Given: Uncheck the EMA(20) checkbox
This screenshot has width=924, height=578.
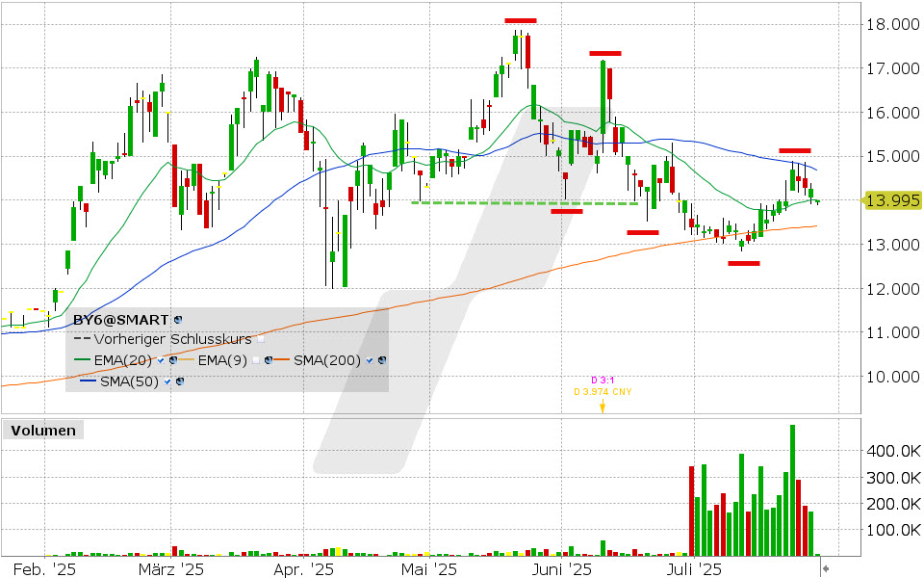Looking at the screenshot, I should click(161, 359).
